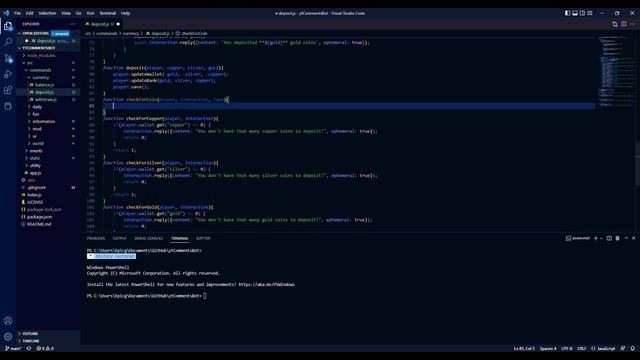Kill terminal with trash icon

(618, 238)
